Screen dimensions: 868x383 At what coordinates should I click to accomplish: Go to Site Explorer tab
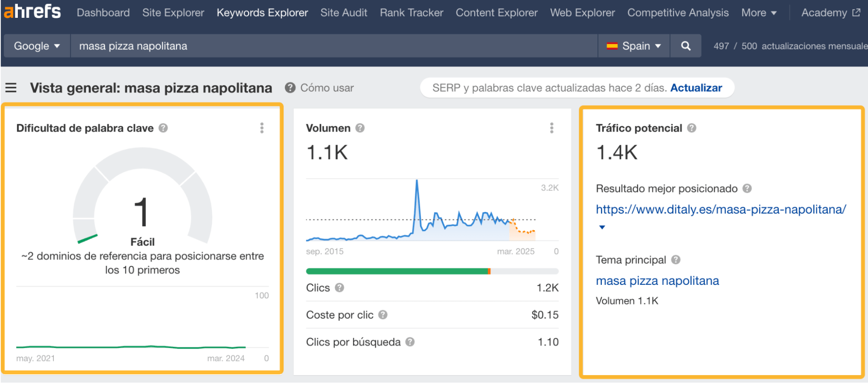[x=173, y=13]
